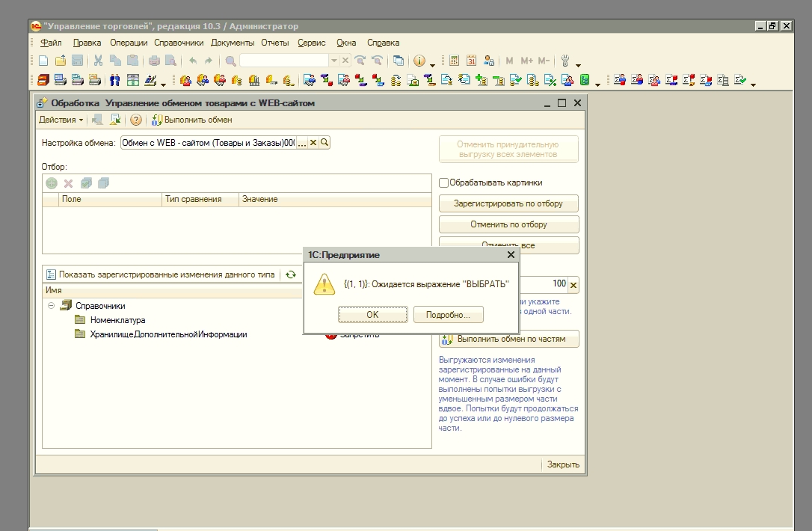This screenshot has width=812, height=531.
Task: Click the red file cabinet icon
Action: pyautogui.click(x=43, y=80)
